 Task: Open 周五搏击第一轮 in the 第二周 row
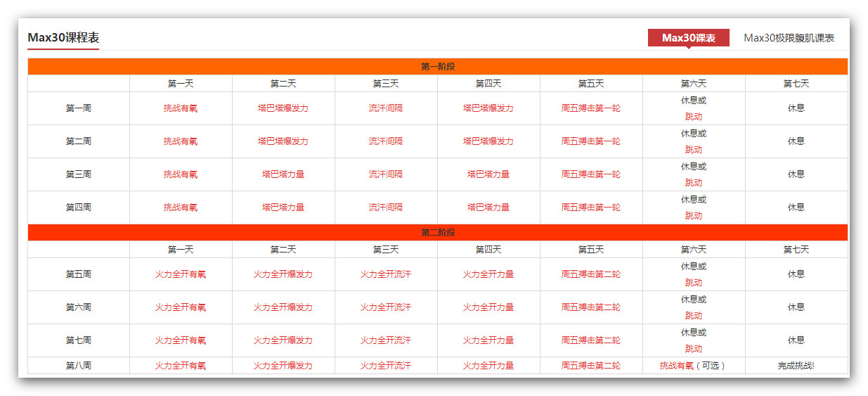click(591, 141)
